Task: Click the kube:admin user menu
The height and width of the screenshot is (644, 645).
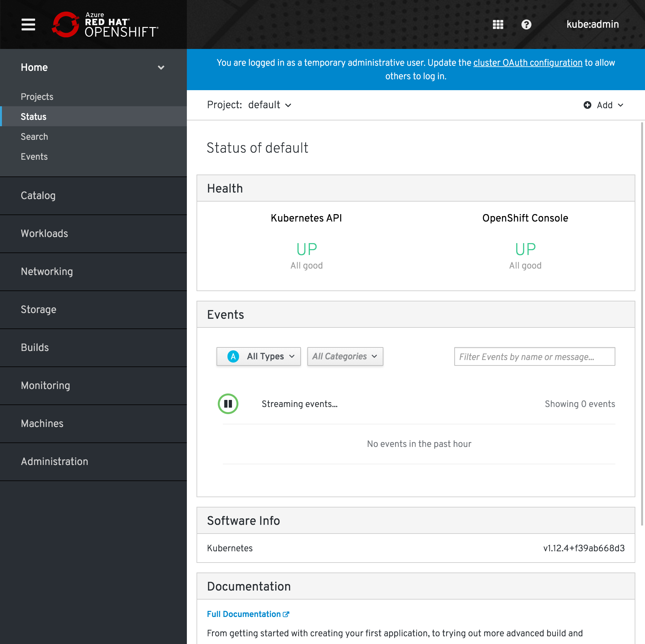Action: tap(592, 24)
